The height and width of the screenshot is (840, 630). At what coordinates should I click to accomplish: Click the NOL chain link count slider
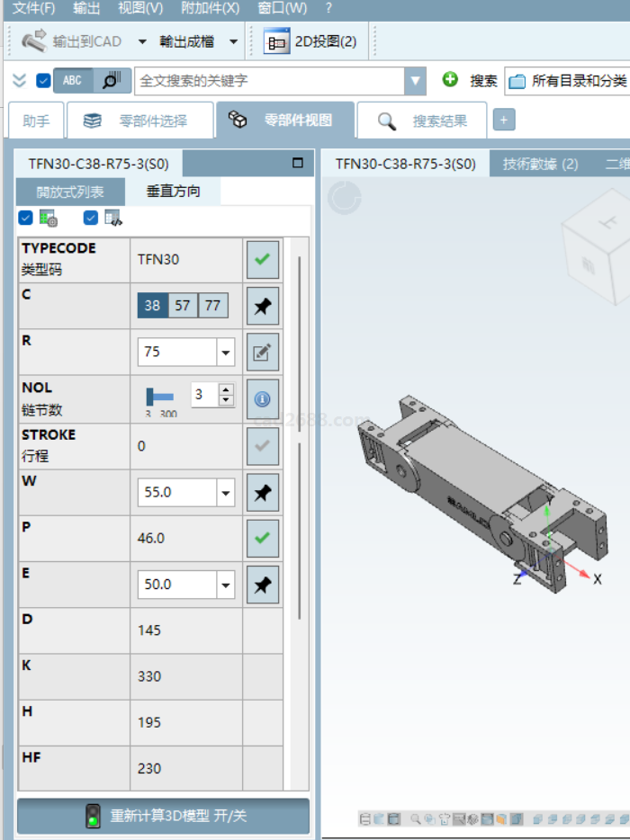[x=160, y=396]
